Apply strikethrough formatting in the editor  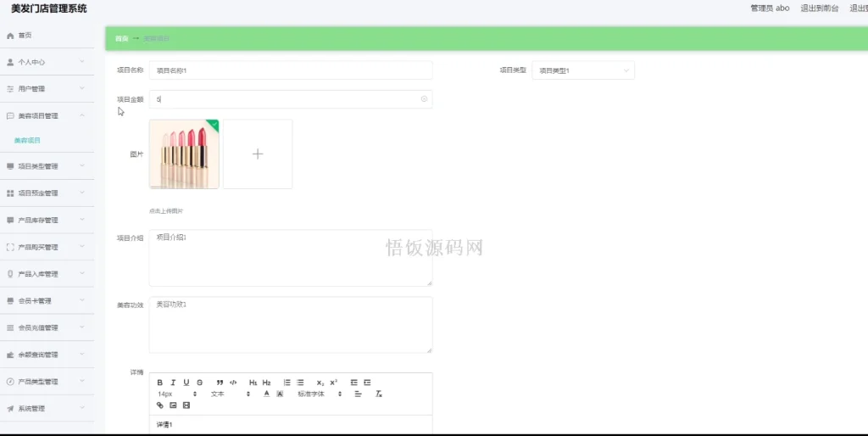pyautogui.click(x=199, y=383)
